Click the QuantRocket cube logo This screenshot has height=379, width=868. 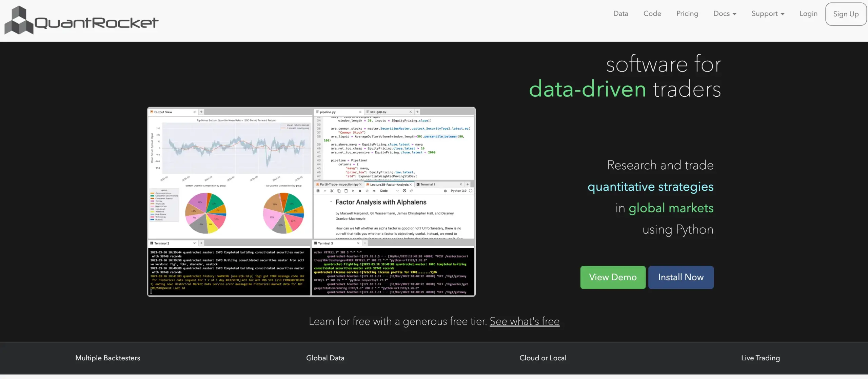[19, 21]
